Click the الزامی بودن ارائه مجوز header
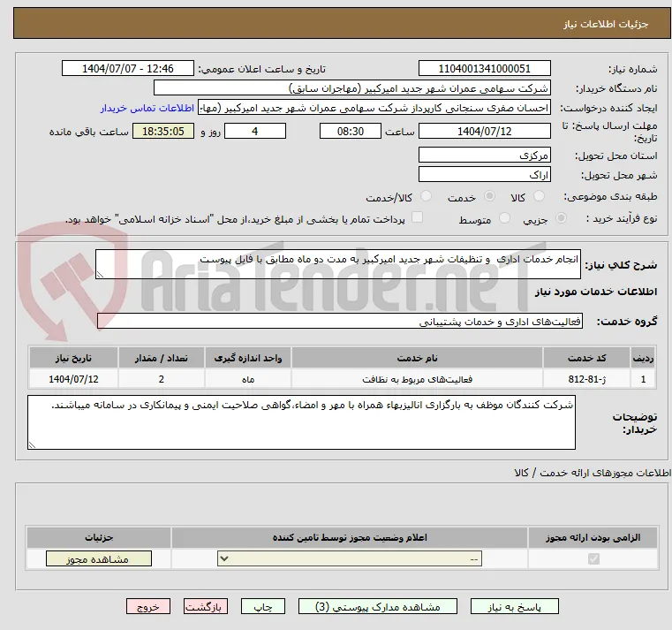 tap(593, 537)
